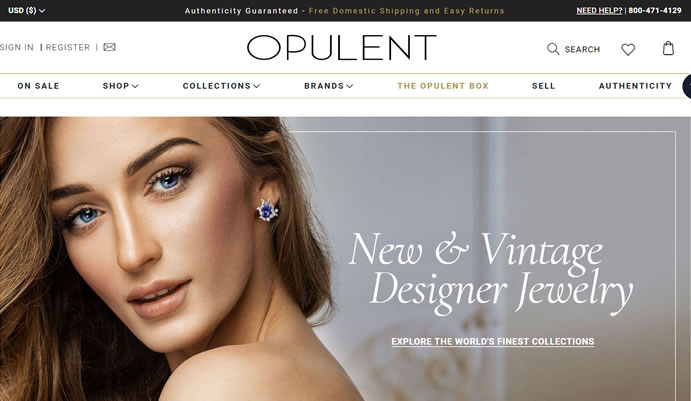Screen dimensions: 691x401
Task: Expand the BRANDS menu
Action: 328,86
